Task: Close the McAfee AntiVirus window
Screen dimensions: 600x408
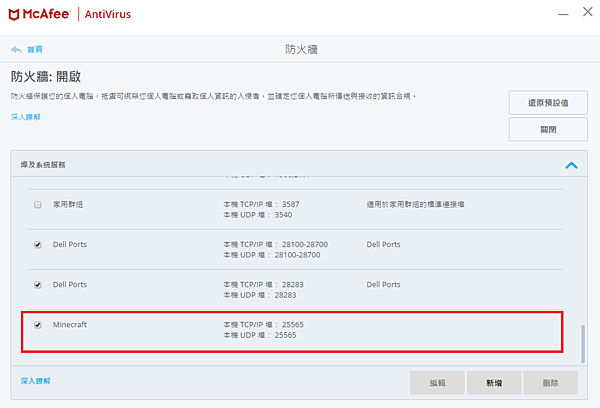Action: [x=588, y=12]
